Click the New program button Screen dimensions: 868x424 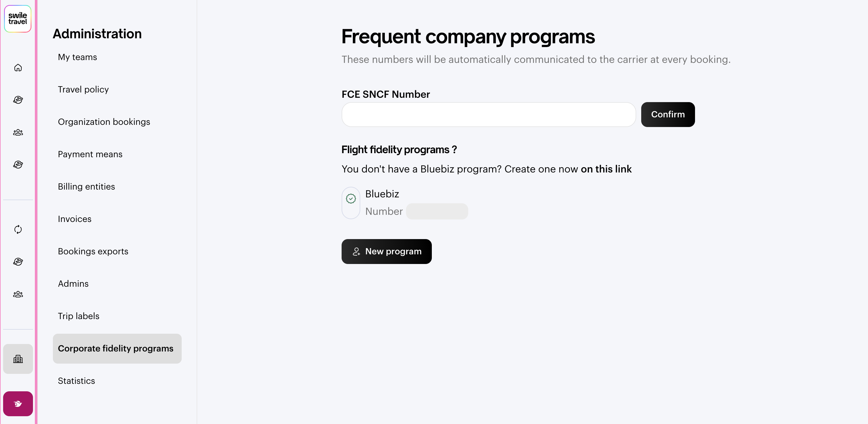pyautogui.click(x=386, y=252)
